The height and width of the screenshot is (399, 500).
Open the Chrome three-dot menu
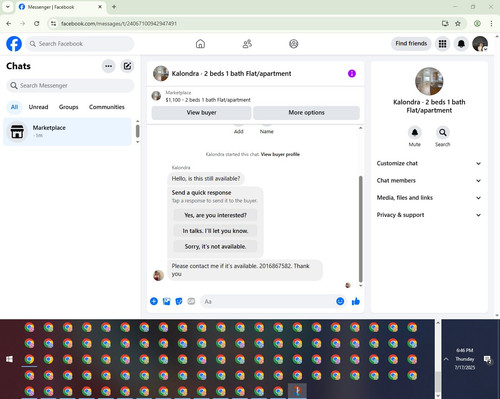(491, 24)
